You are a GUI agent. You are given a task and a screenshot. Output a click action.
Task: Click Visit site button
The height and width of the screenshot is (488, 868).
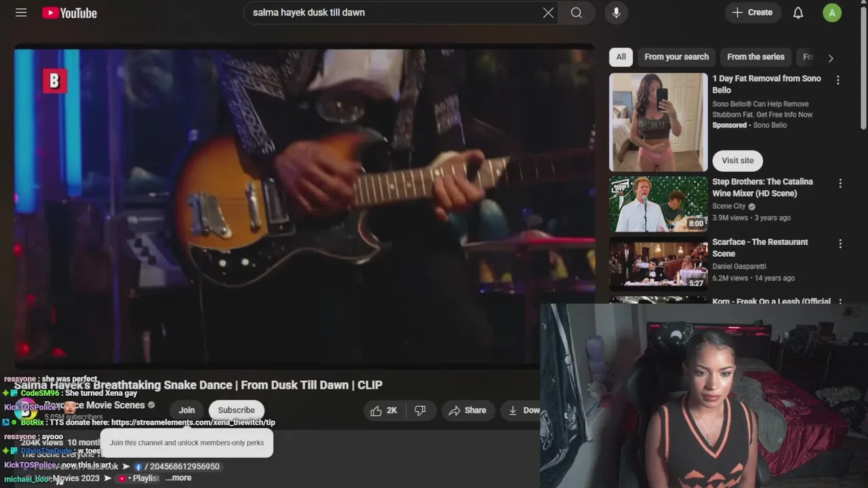(738, 161)
